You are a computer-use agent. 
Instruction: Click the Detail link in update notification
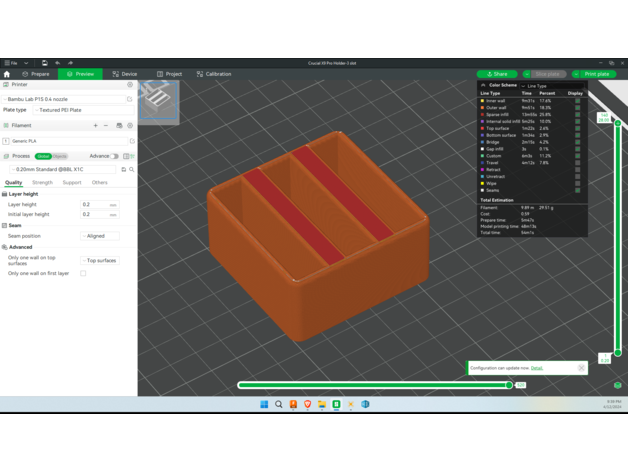coord(537,368)
